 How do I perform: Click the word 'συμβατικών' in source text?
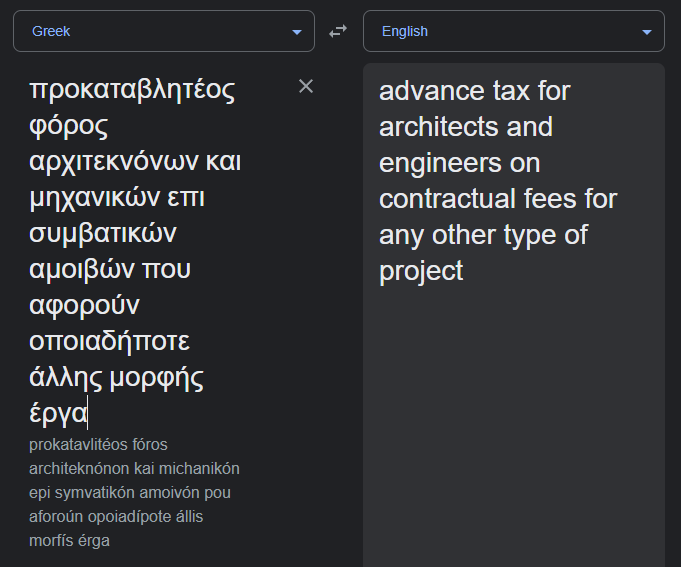[x=103, y=234]
